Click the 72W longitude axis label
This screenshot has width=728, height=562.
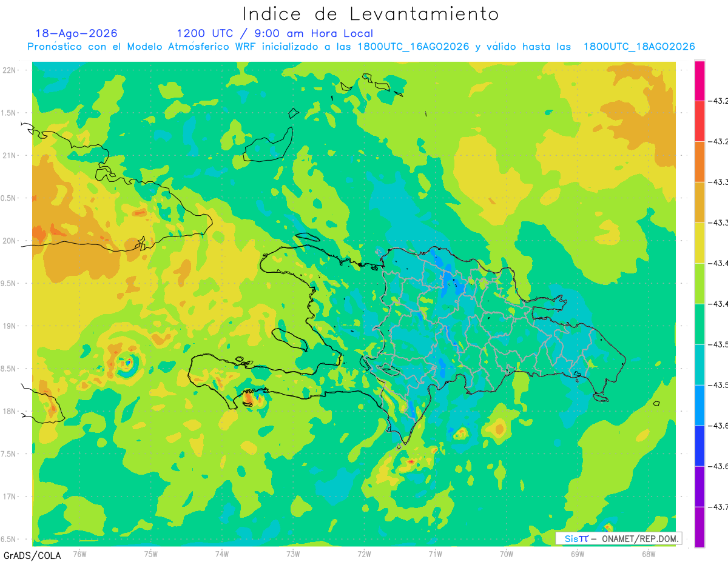364,554
